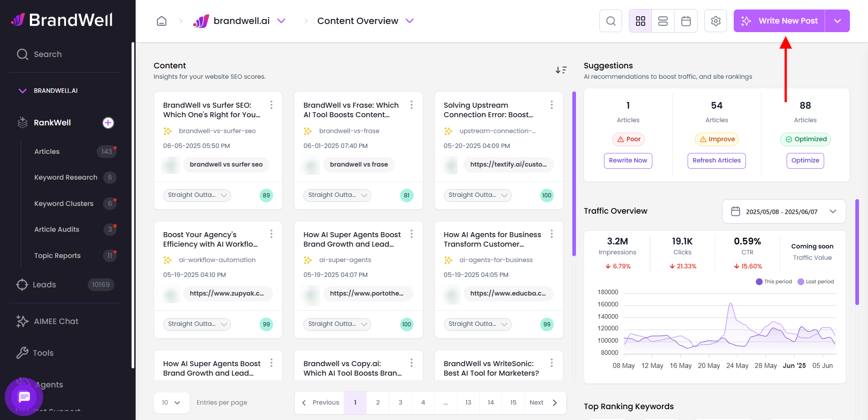Go to page 2
Viewport: 868px width, 420px height.
[x=378, y=402]
